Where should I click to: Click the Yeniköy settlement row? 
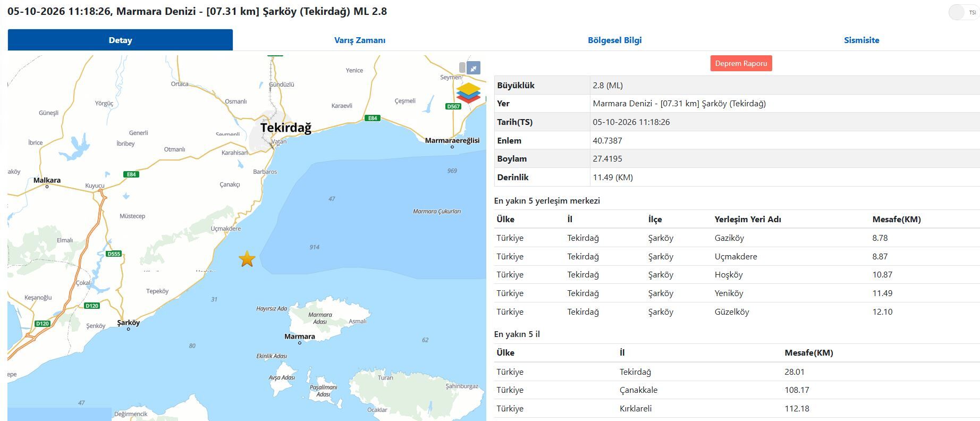pos(737,293)
